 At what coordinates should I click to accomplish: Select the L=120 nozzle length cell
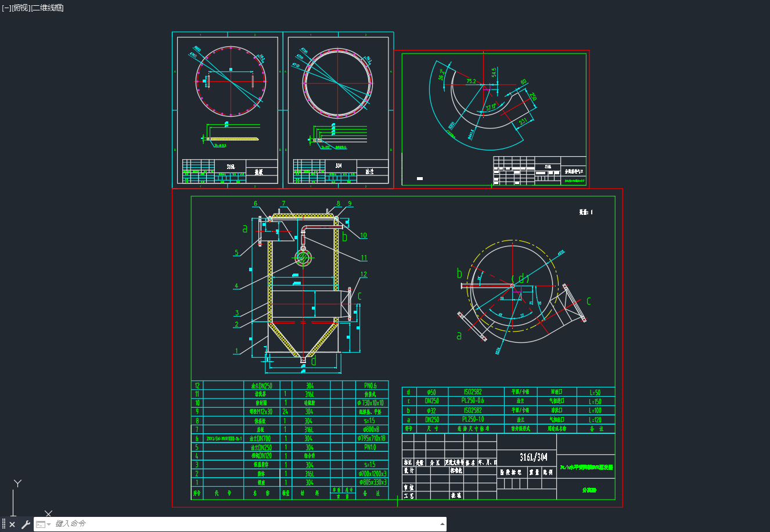(595, 420)
